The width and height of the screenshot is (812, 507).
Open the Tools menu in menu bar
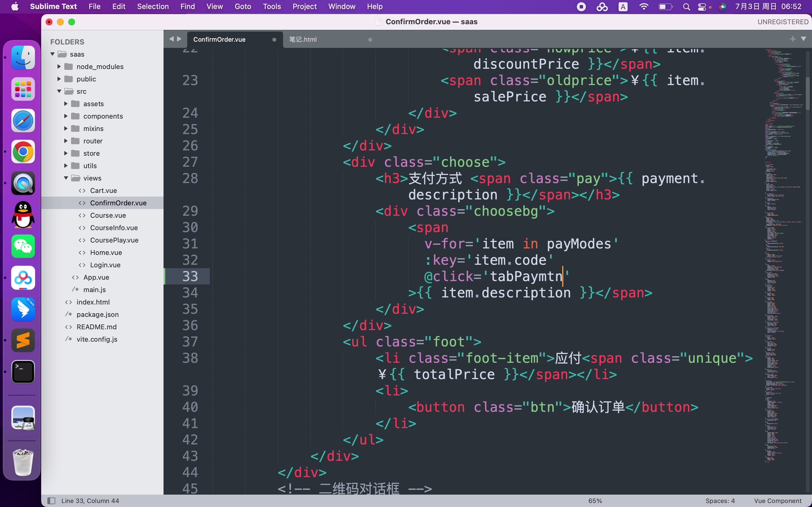(271, 6)
